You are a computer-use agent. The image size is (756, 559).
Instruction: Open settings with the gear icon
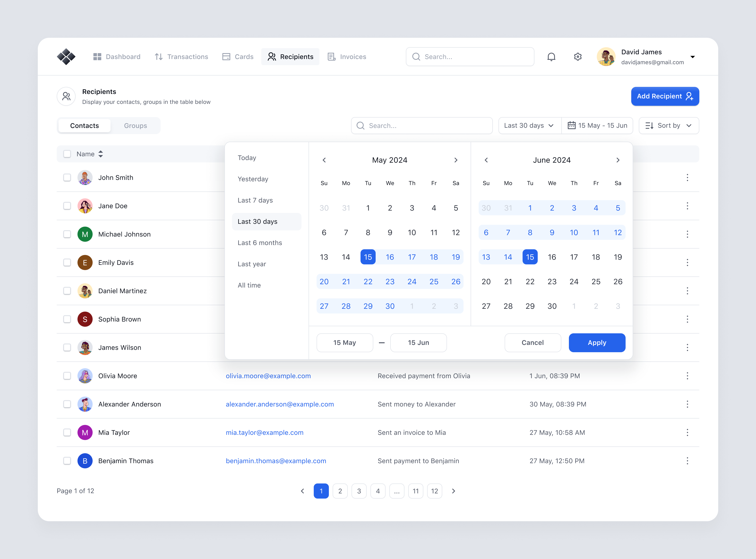(x=578, y=56)
